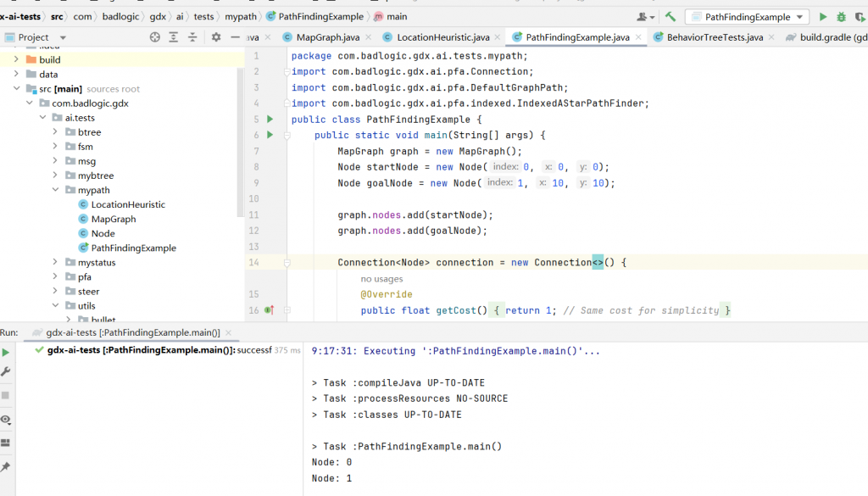This screenshot has height=496, width=868.
Task: Open the BehaviorTreeTests.java editor tab
Action: pos(715,37)
